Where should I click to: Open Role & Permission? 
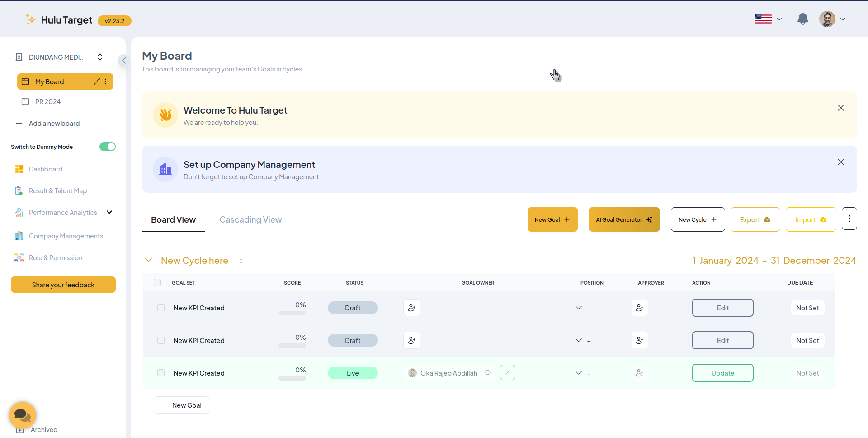(x=55, y=257)
